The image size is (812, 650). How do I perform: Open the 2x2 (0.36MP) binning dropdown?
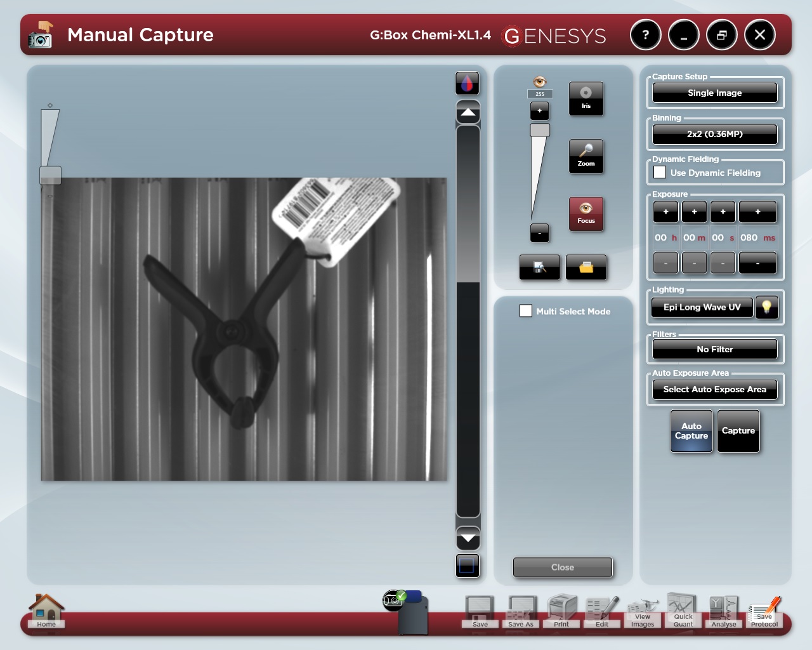[x=715, y=134]
